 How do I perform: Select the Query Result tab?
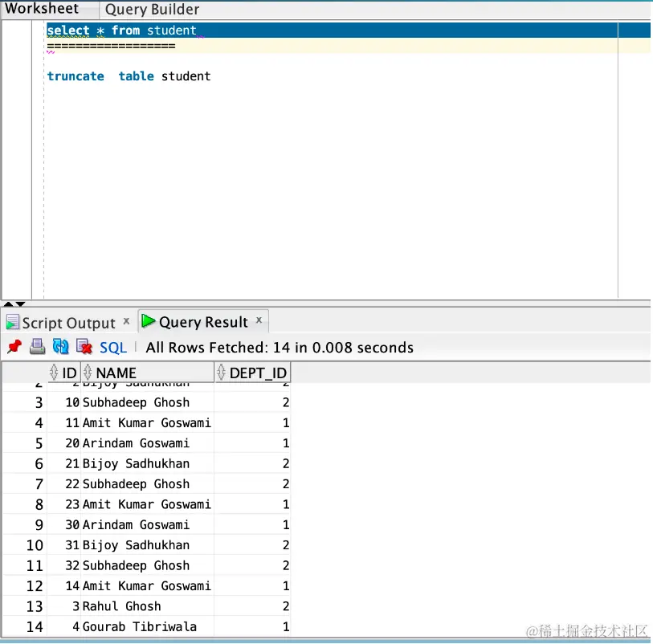click(x=203, y=322)
